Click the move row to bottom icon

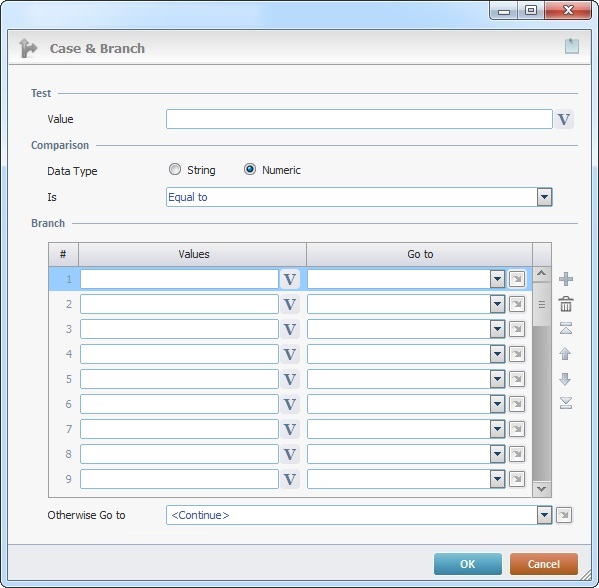(566, 403)
